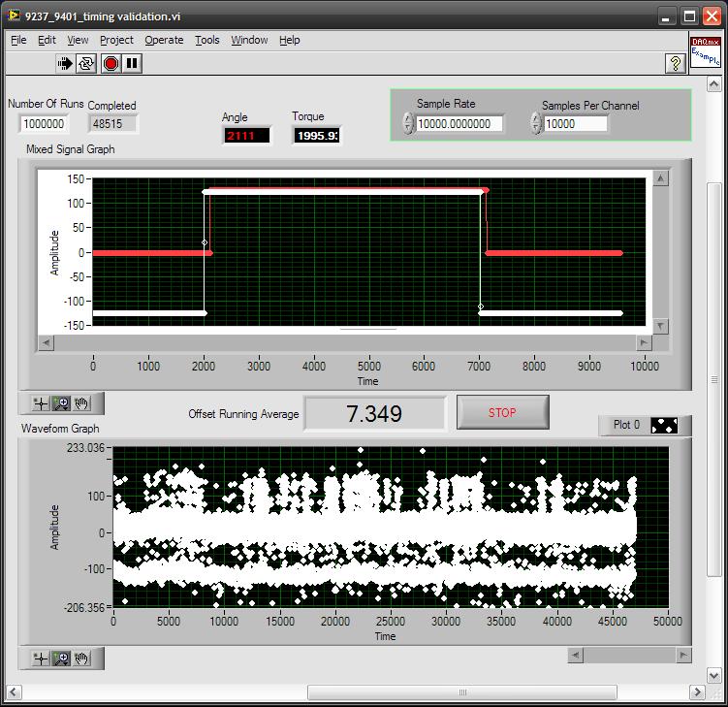The width and height of the screenshot is (728, 707).
Task: Click the Waveform Graph scrollbar left arrow
Action: pos(576,656)
